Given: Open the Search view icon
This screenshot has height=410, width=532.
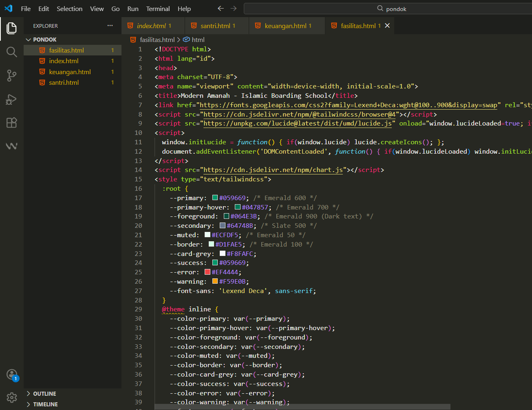Looking at the screenshot, I should (x=12, y=52).
